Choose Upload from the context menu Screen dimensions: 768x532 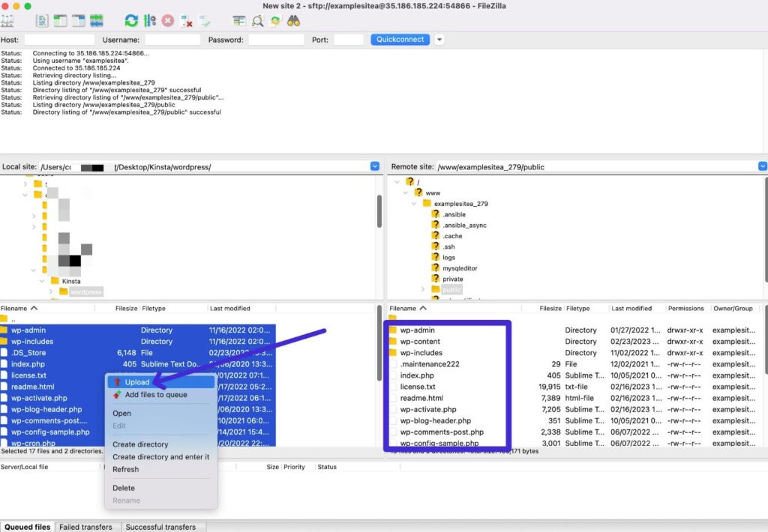click(x=136, y=382)
